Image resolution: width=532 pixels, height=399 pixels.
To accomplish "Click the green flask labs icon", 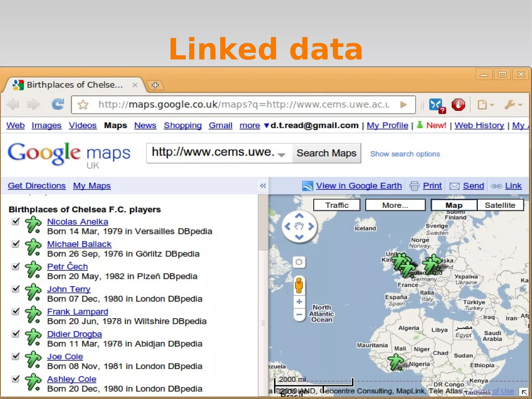I will pyautogui.click(x=420, y=125).
